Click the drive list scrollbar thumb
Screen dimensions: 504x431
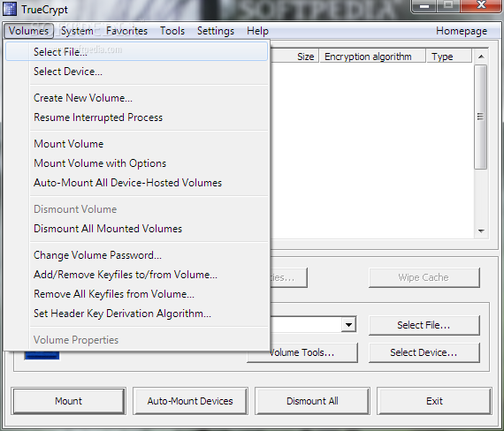pos(481,117)
